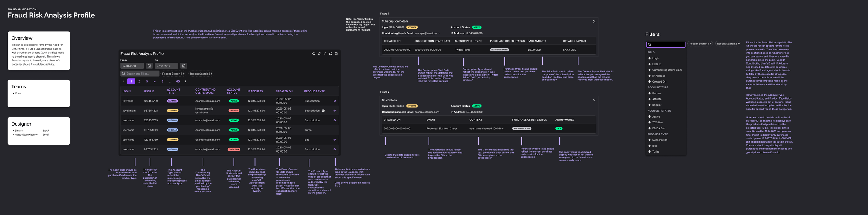Click Recent Search 1 chip beside Filters search
868x215 pixels.
coord(700,44)
